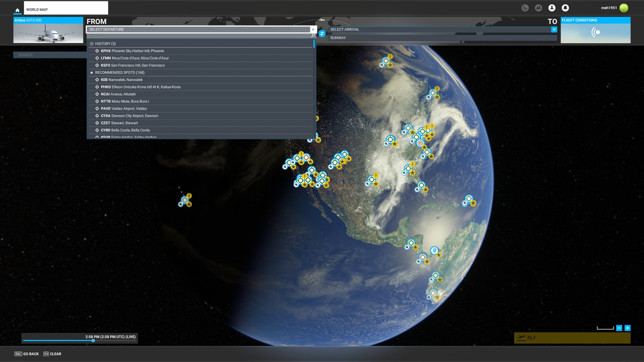Image resolution: width=644 pixels, height=362 pixels.
Task: Zoom out map with minus button
Action: click(x=619, y=328)
